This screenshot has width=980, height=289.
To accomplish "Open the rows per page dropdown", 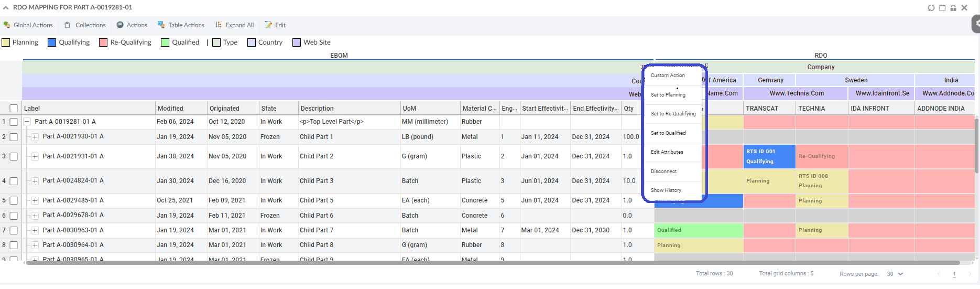I will click(x=895, y=274).
